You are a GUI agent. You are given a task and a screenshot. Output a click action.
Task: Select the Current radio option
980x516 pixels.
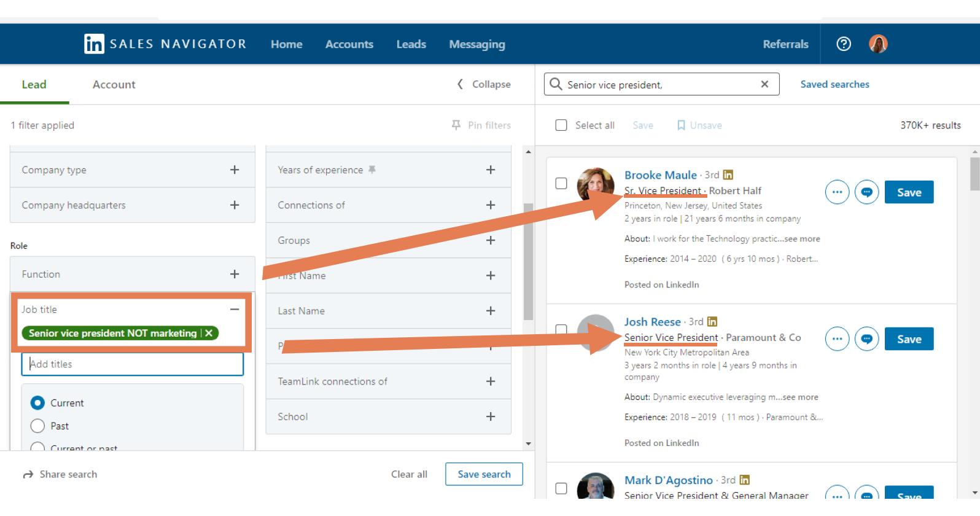tap(37, 403)
